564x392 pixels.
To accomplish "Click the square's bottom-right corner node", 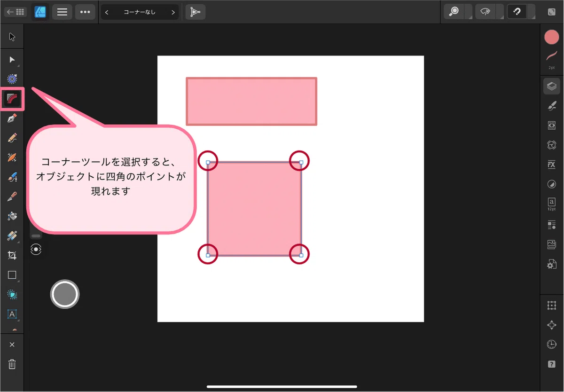I will click(301, 255).
